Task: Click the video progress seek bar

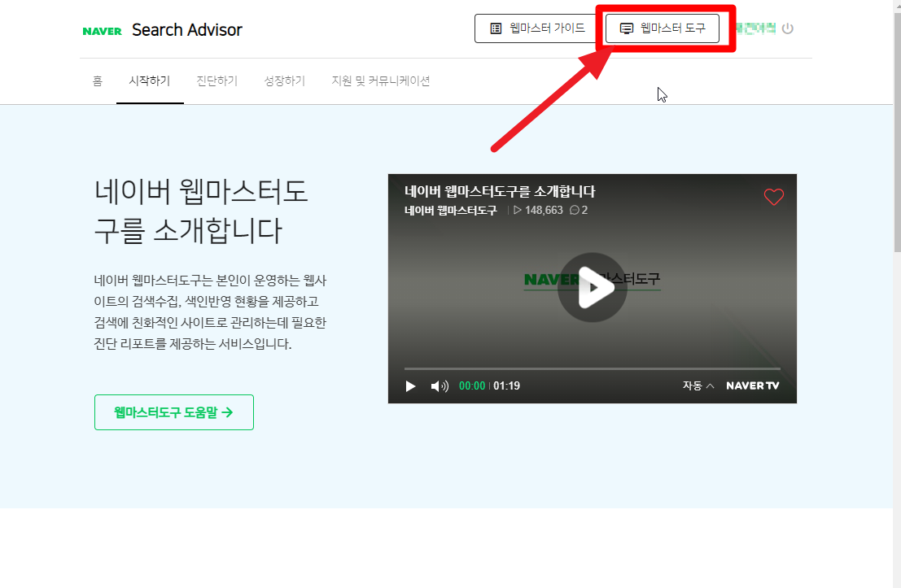Action: (592, 368)
